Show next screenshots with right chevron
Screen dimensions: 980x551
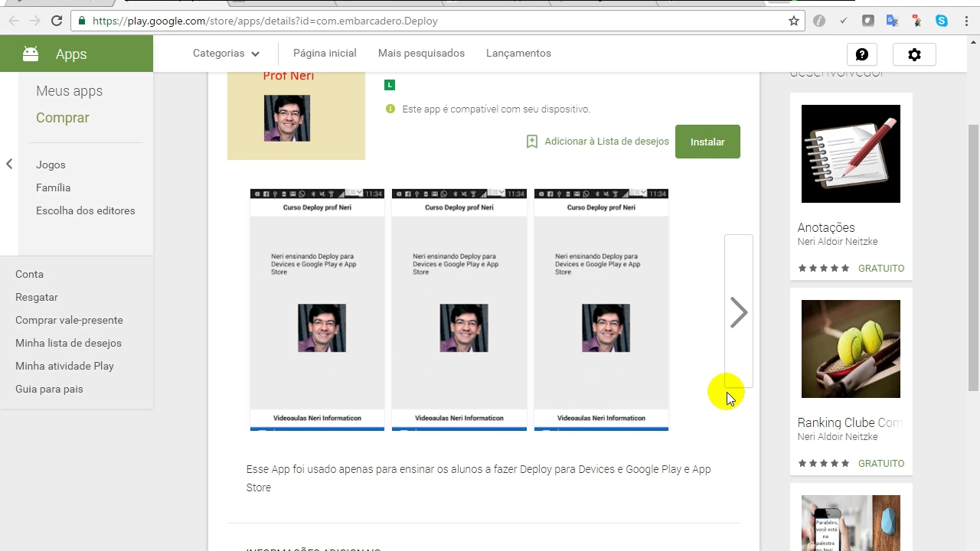(x=739, y=312)
